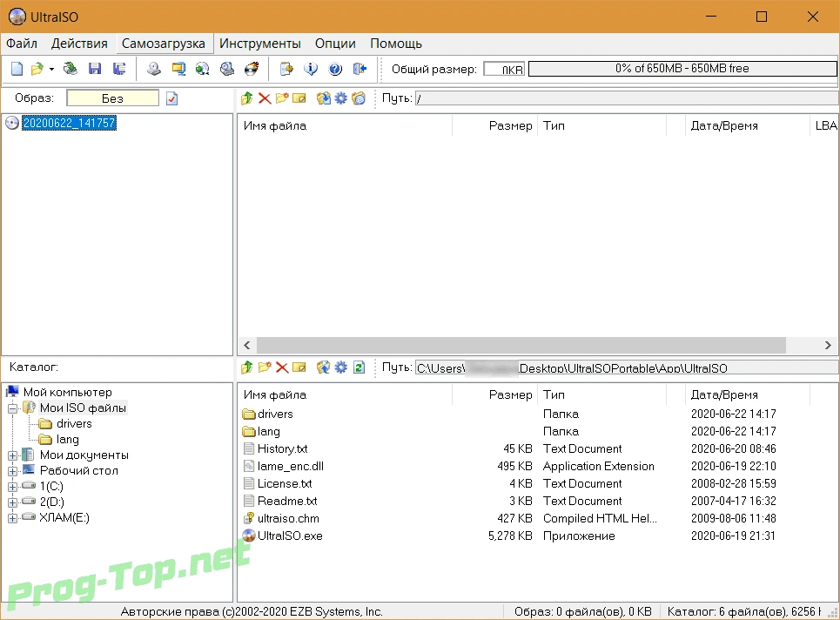The width and height of the screenshot is (840, 620).
Task: Select Мой компьютер in catalog tree
Action: [68, 392]
